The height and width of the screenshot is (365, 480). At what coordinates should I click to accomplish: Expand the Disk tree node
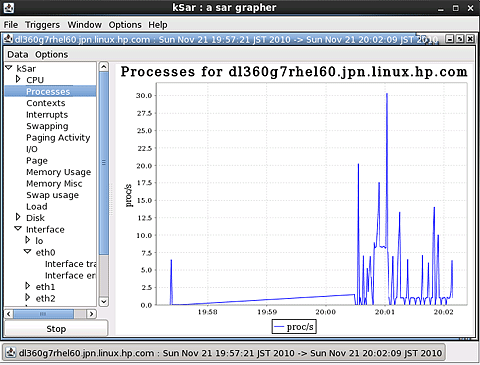(x=18, y=217)
